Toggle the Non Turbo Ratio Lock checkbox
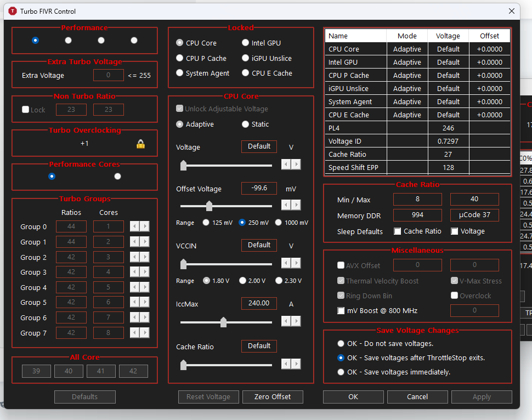 (x=25, y=110)
